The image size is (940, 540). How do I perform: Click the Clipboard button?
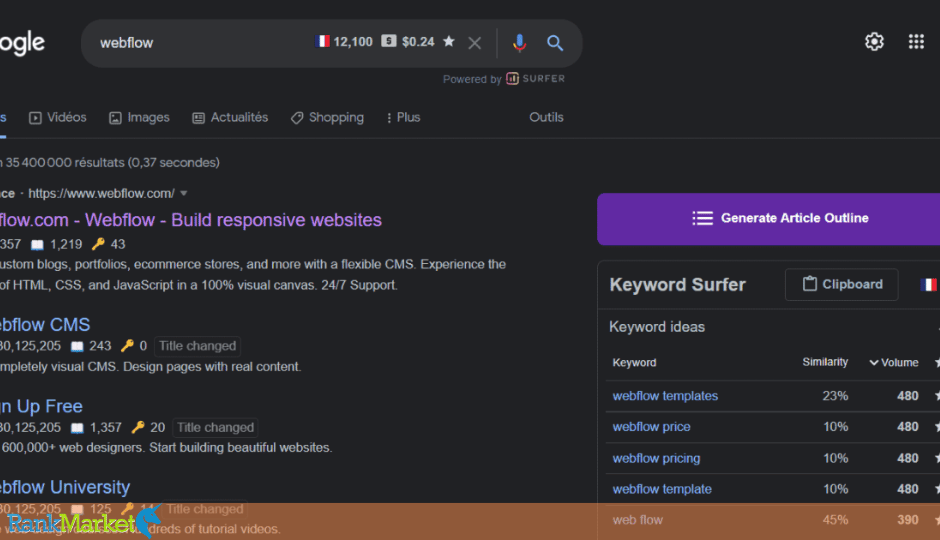pyautogui.click(x=842, y=284)
